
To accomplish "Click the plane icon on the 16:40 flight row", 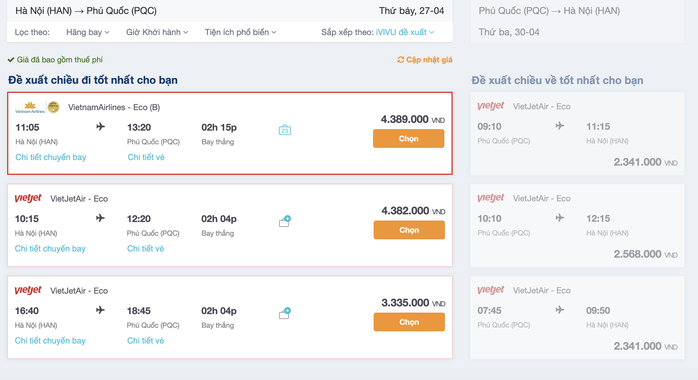I will [x=100, y=310].
